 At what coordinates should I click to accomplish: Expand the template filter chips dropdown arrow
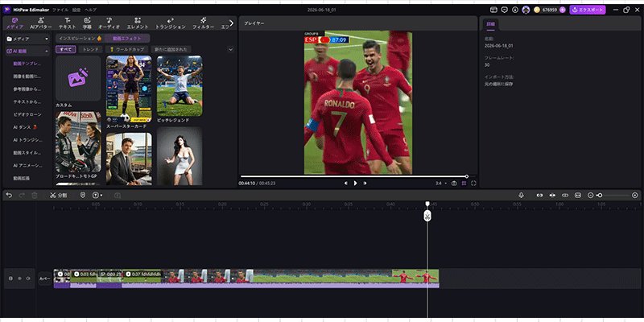(x=230, y=49)
